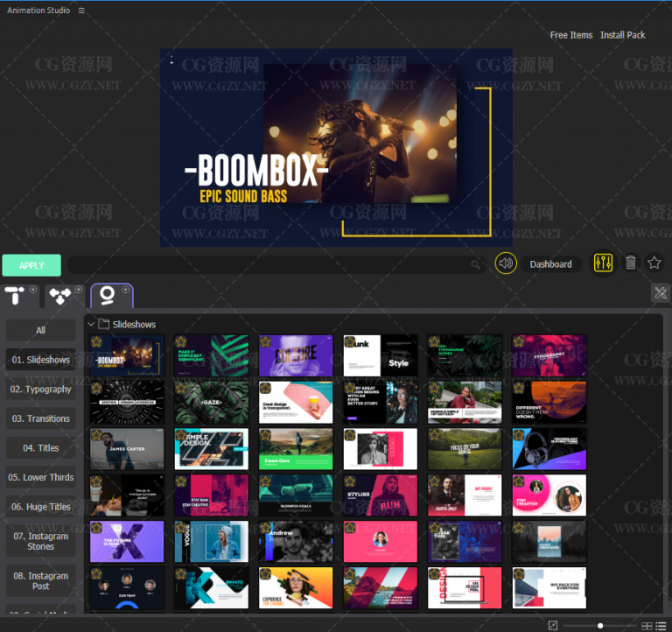Open the customize sliders settings icon

(x=603, y=263)
